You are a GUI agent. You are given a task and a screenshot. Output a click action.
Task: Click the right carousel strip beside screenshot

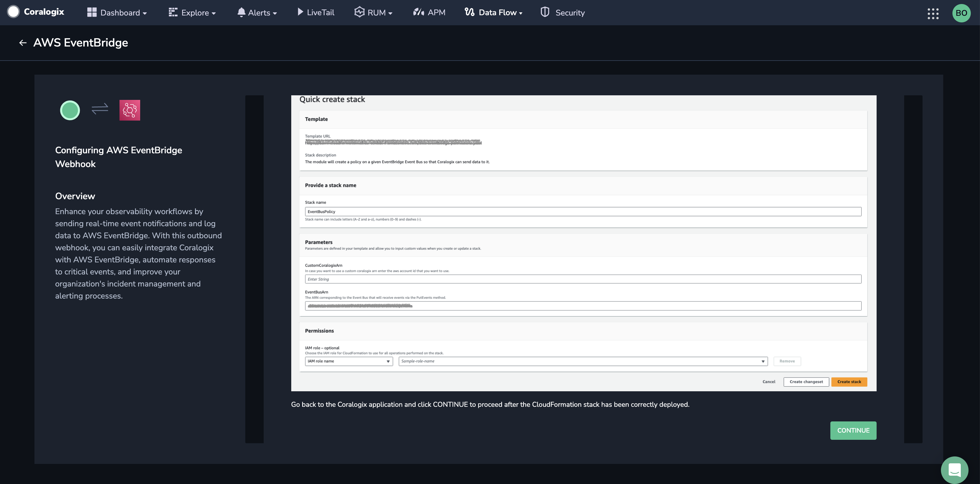(x=913, y=269)
